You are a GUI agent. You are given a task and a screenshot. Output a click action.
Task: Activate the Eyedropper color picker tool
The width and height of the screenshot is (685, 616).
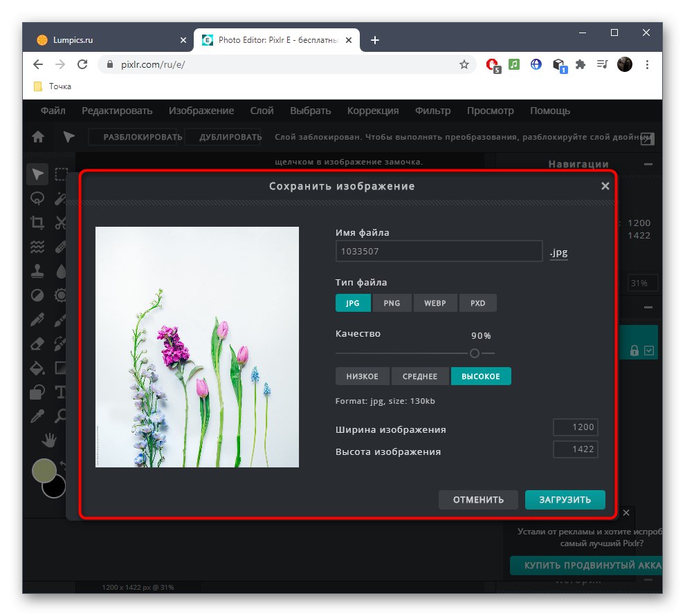click(37, 416)
